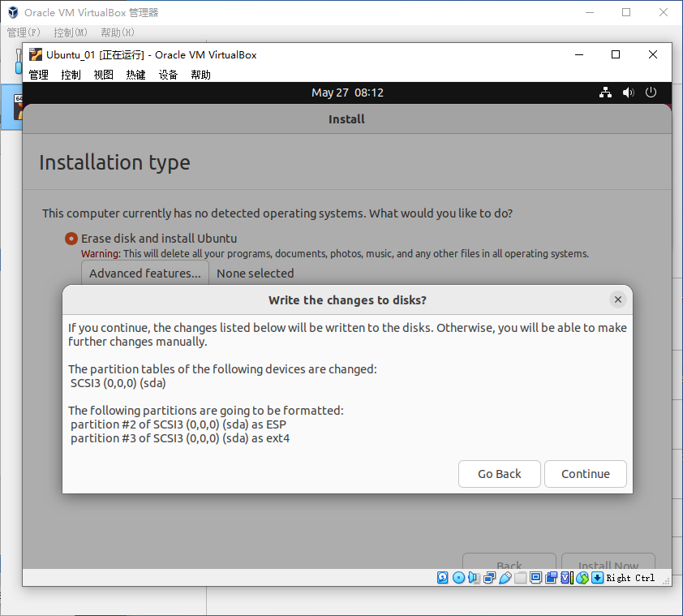Click the optical disc status icon
This screenshot has height=616, width=683.
click(x=458, y=578)
